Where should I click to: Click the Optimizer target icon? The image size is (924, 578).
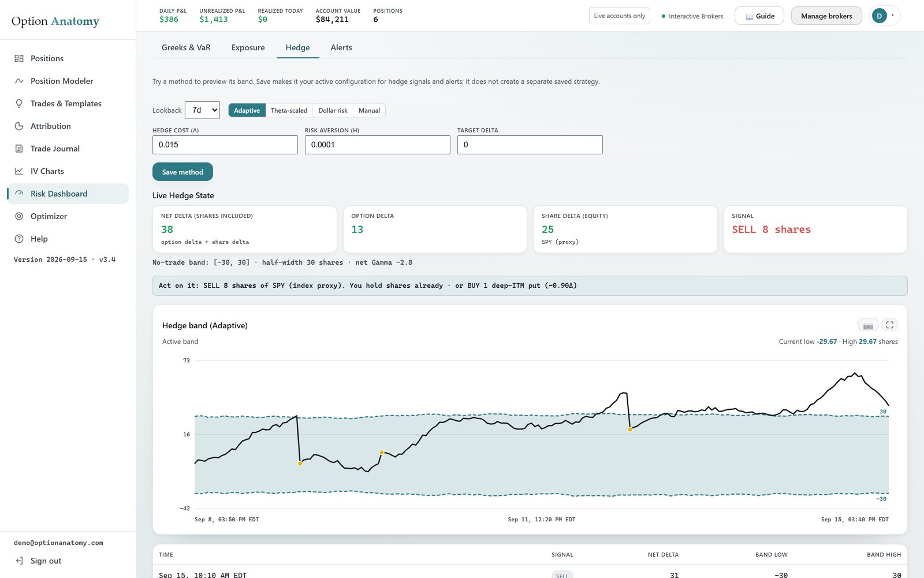coord(19,216)
